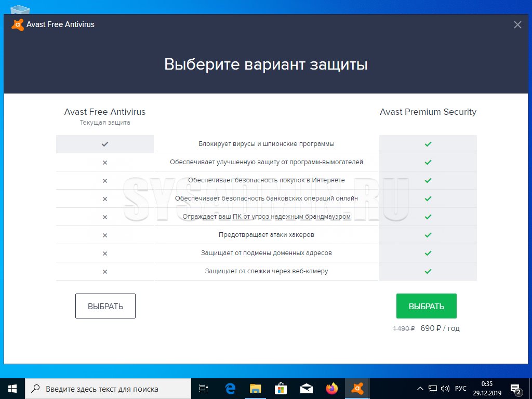Screen dimensions: 532x399
Task: Open the notification center with 2 alerts
Action: coord(516,389)
